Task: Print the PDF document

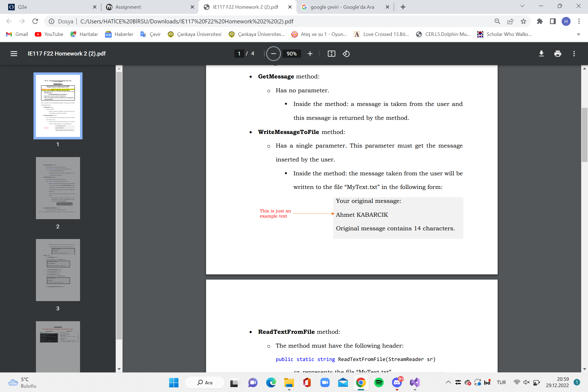Action: coord(558,54)
